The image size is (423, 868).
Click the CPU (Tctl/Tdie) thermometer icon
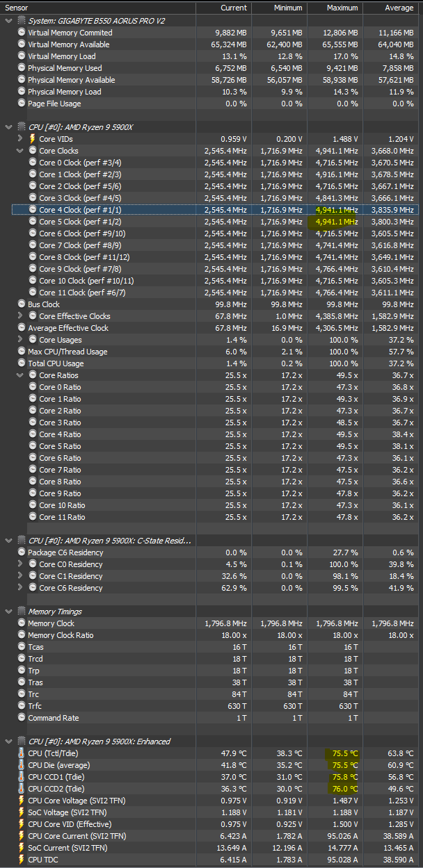(22, 753)
